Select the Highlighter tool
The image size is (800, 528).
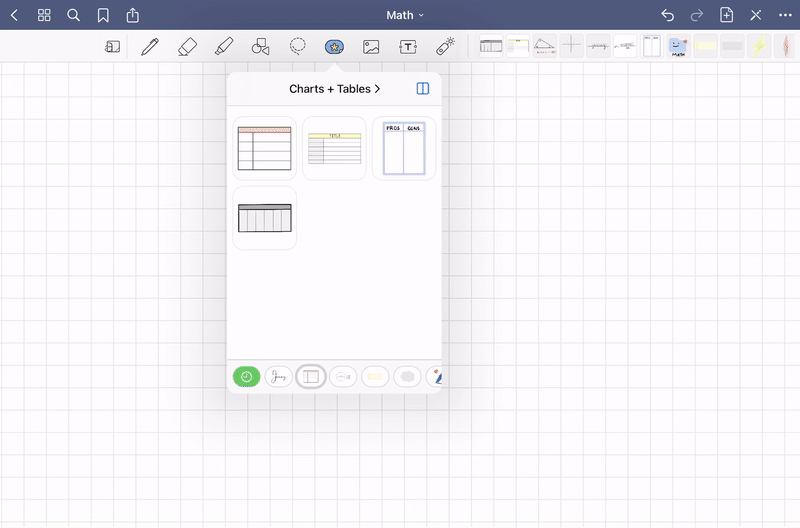pos(224,46)
